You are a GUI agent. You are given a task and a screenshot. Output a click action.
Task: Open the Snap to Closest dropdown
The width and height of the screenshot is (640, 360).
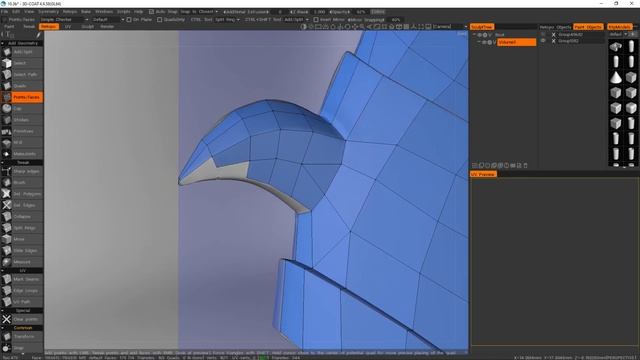(199, 12)
